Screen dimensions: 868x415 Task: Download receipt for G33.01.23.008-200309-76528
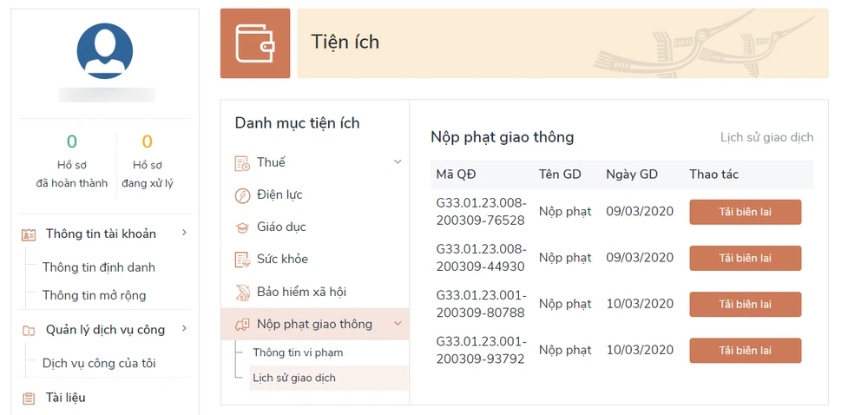click(x=745, y=212)
